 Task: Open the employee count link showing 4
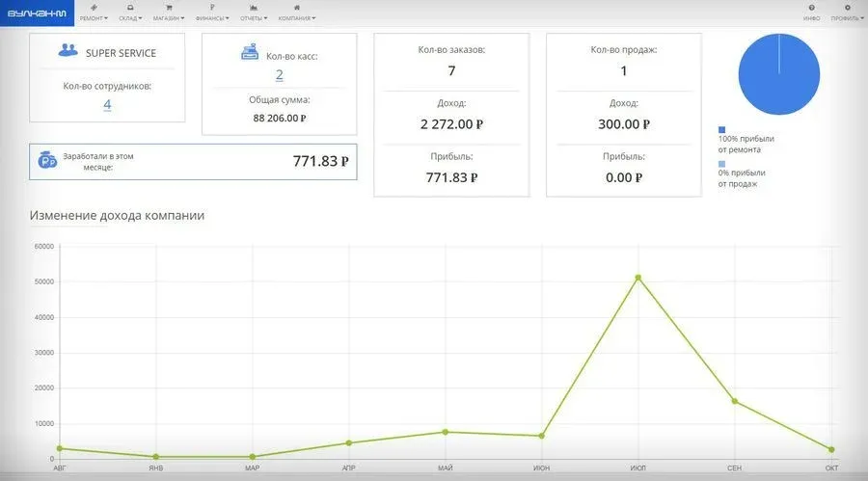tap(107, 104)
